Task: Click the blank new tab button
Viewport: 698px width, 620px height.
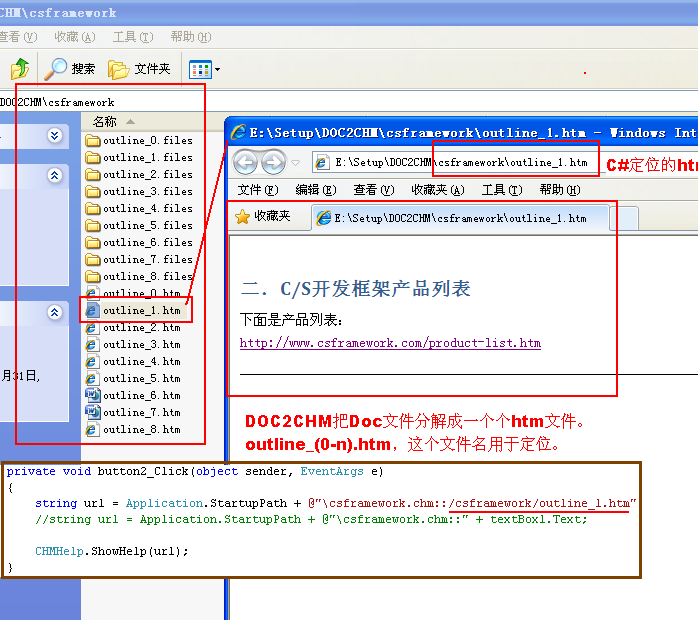Action: pos(624,217)
